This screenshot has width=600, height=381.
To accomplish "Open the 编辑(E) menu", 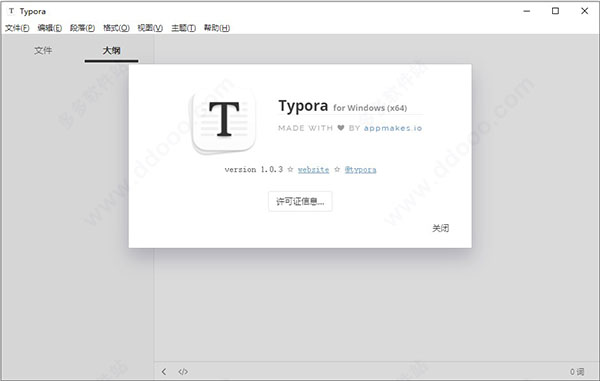I will click(50, 28).
